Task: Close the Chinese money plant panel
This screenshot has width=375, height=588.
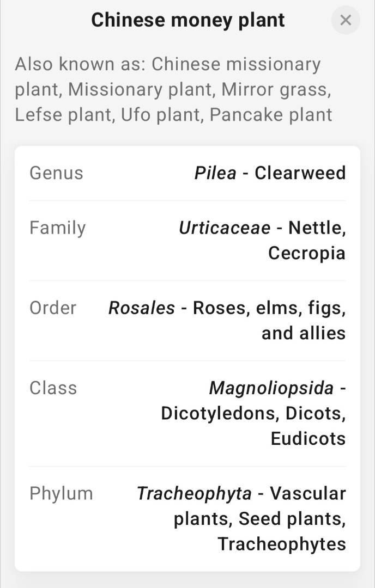Action: coord(346,21)
